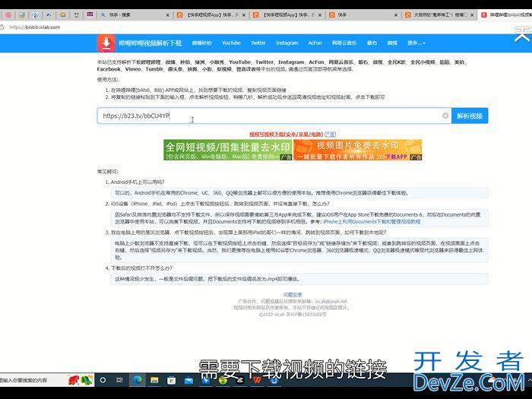Focus the b23.tv link input field
Image resolution: width=532 pixels, height=399 pixels.
coord(274,116)
